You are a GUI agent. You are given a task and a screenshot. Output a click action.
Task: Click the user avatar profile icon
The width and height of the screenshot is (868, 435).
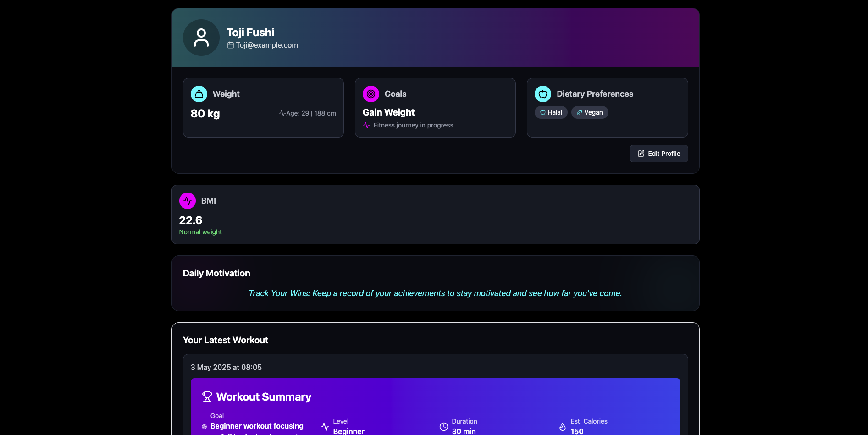(201, 38)
